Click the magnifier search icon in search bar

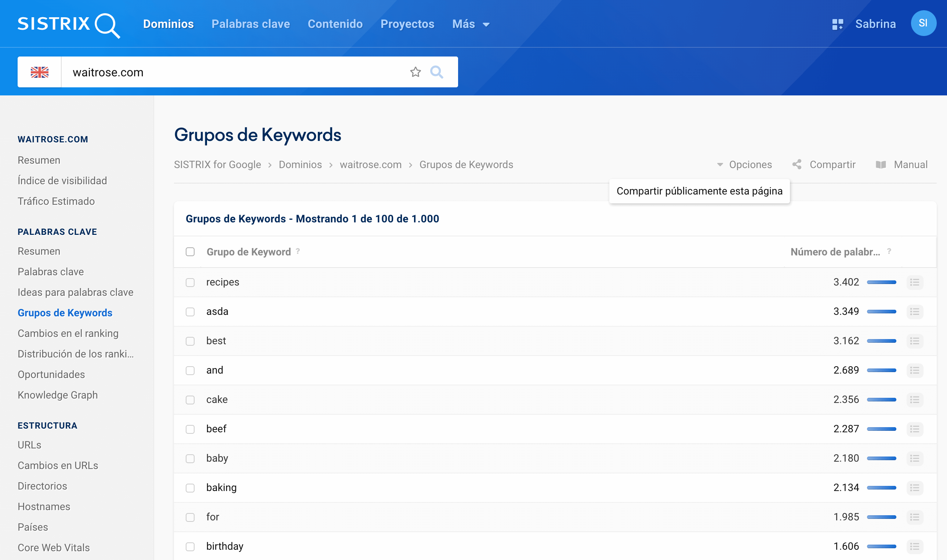tap(436, 72)
